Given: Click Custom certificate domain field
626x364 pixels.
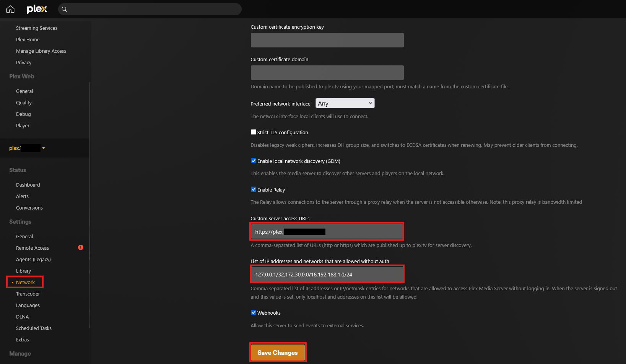Looking at the screenshot, I should coord(327,73).
